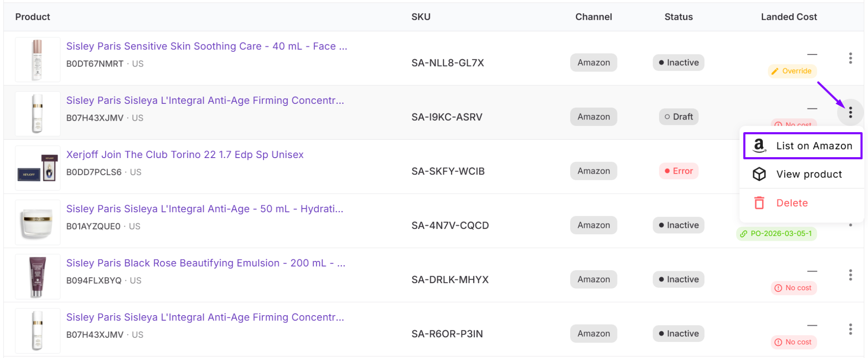The image size is (868, 358).
Task: Click the Error status badge
Action: coord(679,171)
